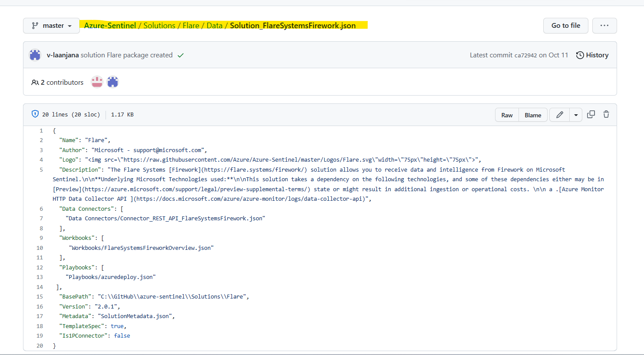Open the solution Flare package created commit
644x355 pixels.
coord(127,55)
